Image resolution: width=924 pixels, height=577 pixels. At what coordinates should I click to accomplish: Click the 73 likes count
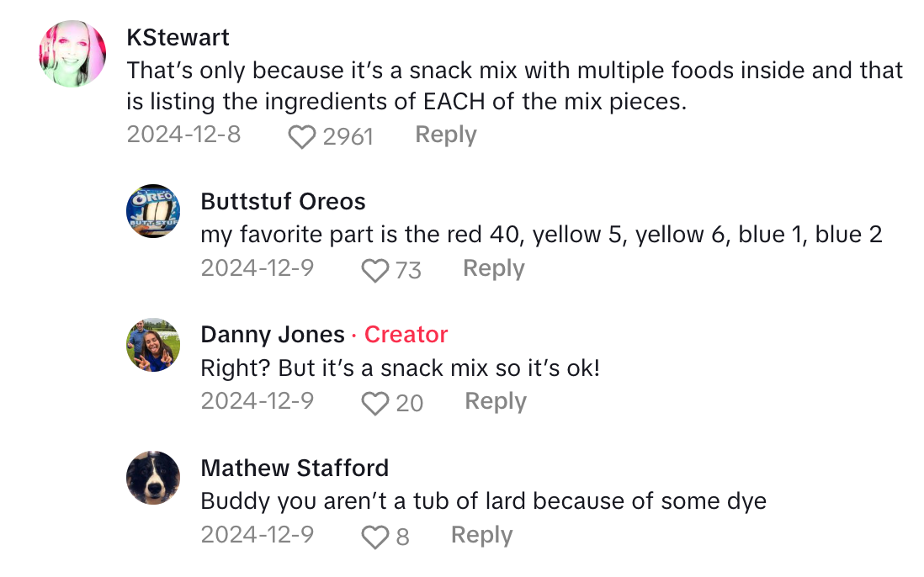tap(408, 270)
